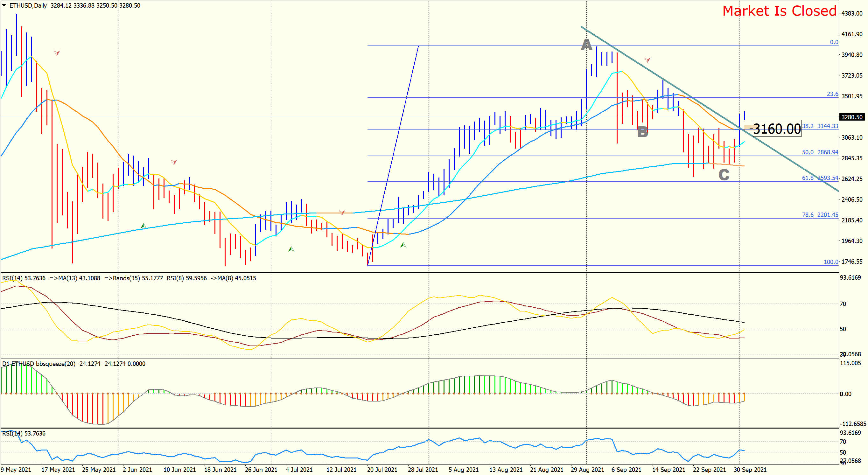Click green up arrow below early July candles
The image size is (868, 475).
tap(291, 249)
